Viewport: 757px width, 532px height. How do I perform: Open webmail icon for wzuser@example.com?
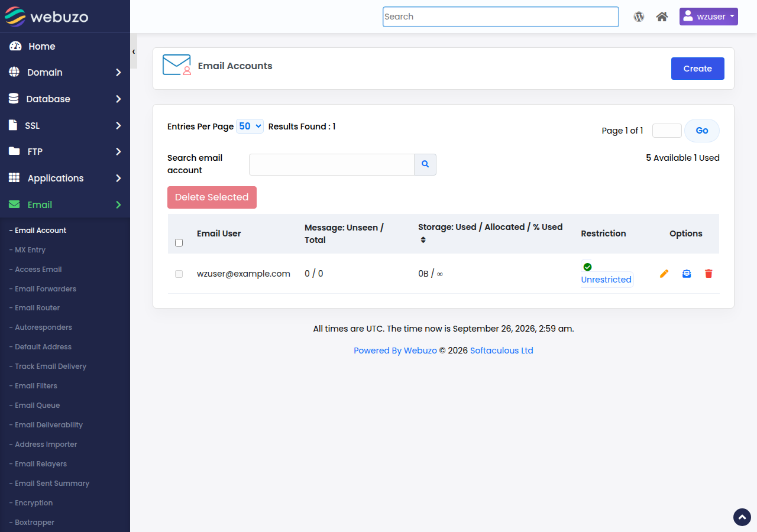[x=687, y=274]
